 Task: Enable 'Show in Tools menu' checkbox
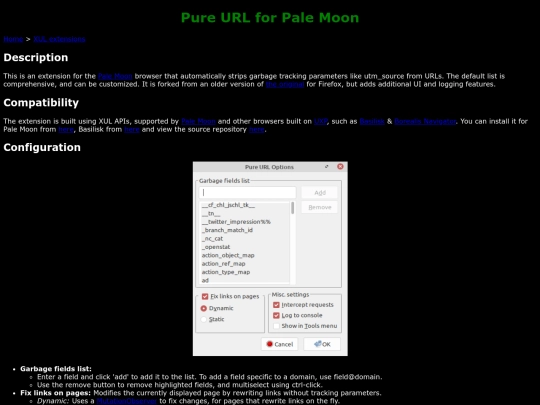click(276, 326)
